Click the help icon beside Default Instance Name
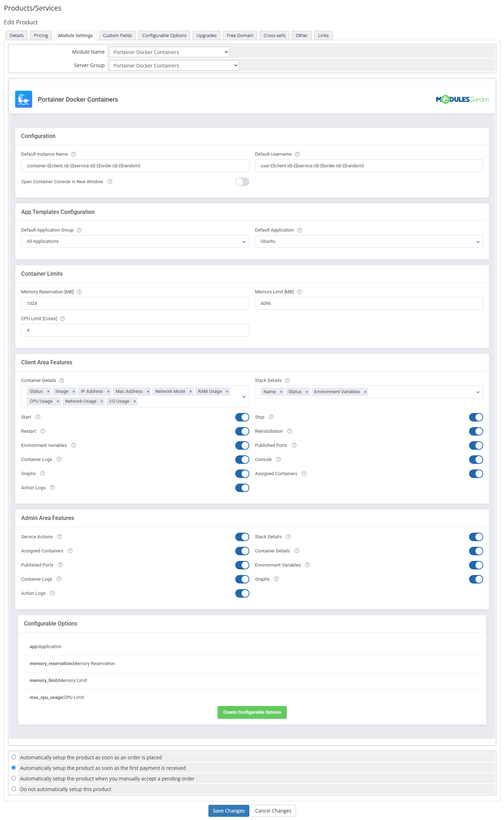The image size is (504, 820). (73, 154)
